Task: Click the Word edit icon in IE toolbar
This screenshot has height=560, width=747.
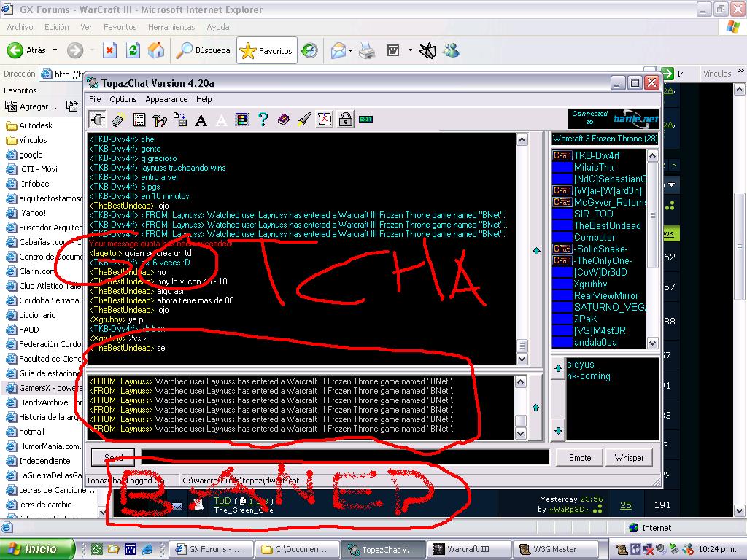Action: tap(393, 50)
